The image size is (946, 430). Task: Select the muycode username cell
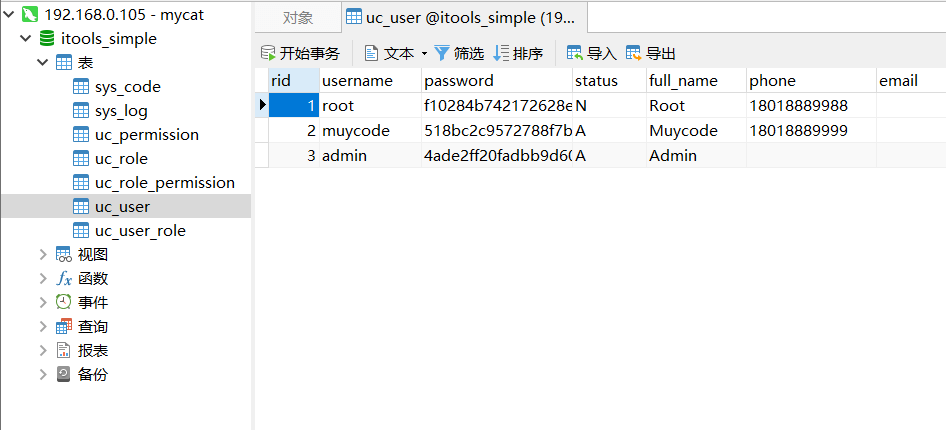click(356, 130)
